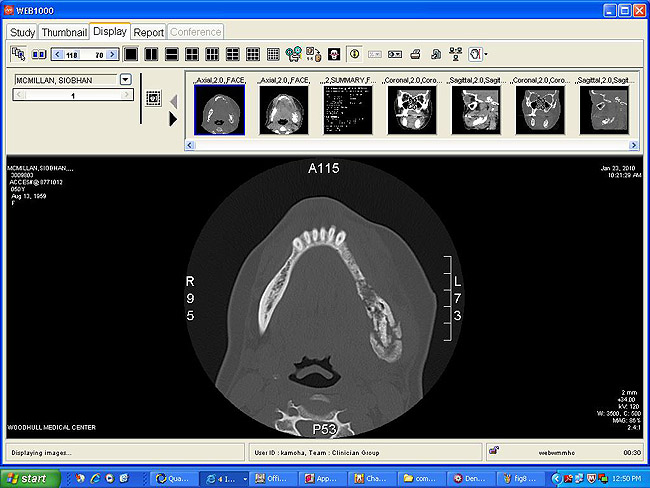This screenshot has height=488, width=650.
Task: Toggle the series select-all icon beside thumbnails
Action: pyautogui.click(x=154, y=98)
